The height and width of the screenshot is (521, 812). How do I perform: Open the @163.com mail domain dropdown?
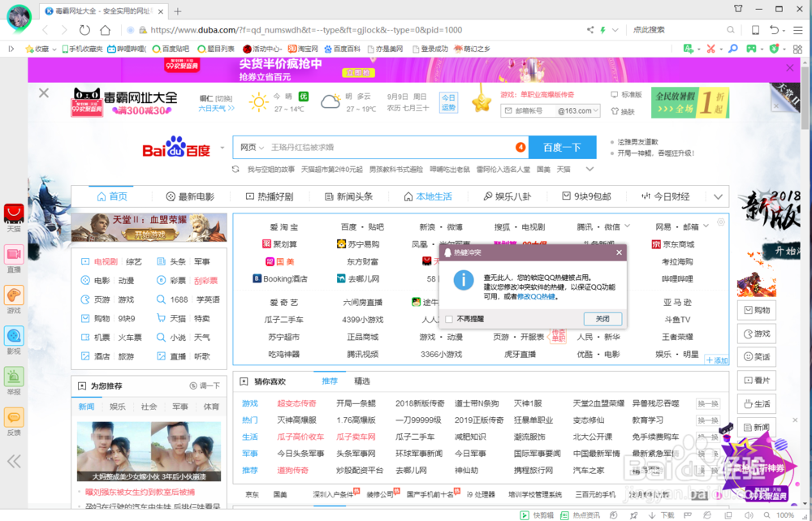tap(578, 110)
